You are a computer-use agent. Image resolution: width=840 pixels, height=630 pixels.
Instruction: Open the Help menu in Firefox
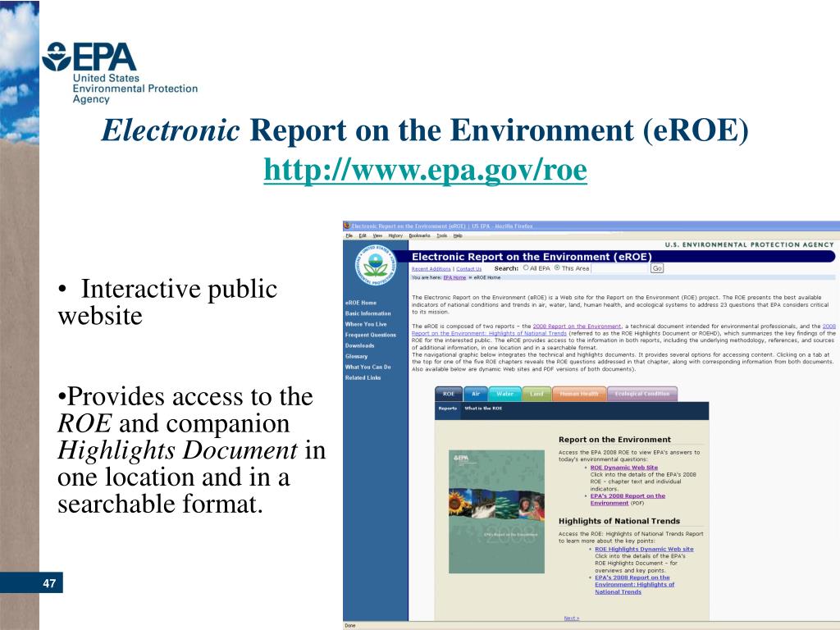[x=458, y=235]
